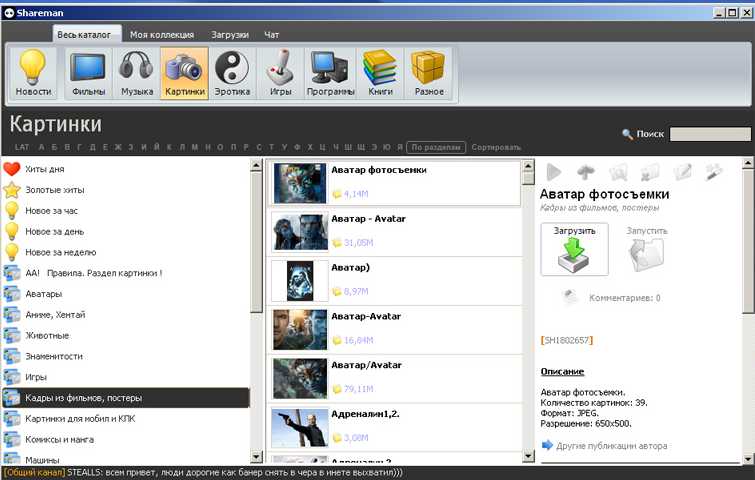
Task: Click the Запустить folder button
Action: pyautogui.click(x=647, y=249)
